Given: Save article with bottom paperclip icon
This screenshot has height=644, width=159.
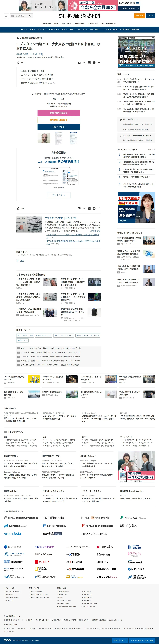Looking at the screenshot, I should [18, 208].
